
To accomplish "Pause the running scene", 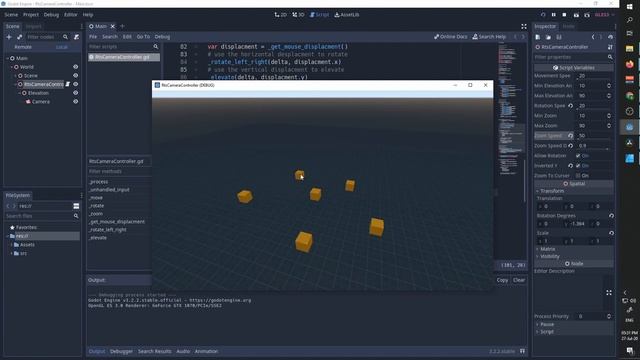I will pos(554,15).
